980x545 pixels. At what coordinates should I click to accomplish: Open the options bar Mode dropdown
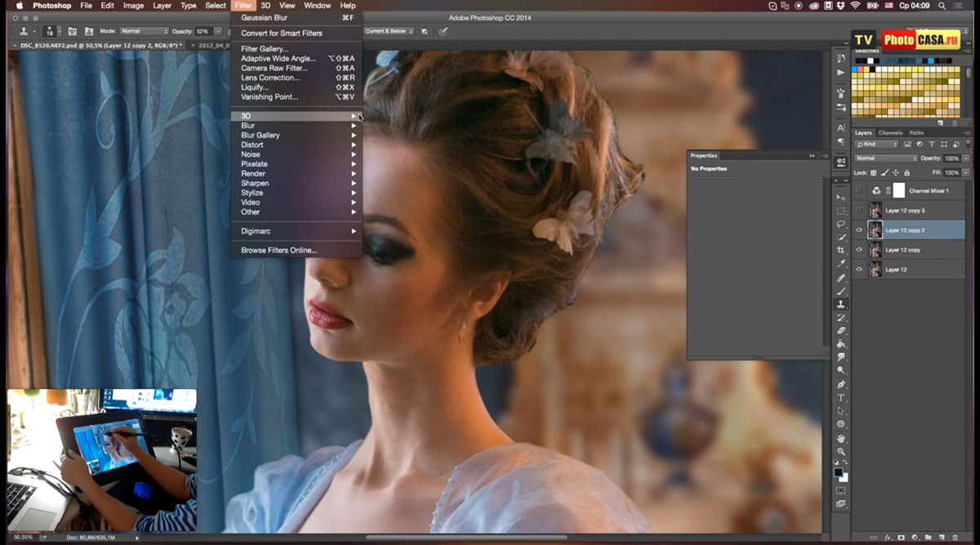pyautogui.click(x=145, y=31)
